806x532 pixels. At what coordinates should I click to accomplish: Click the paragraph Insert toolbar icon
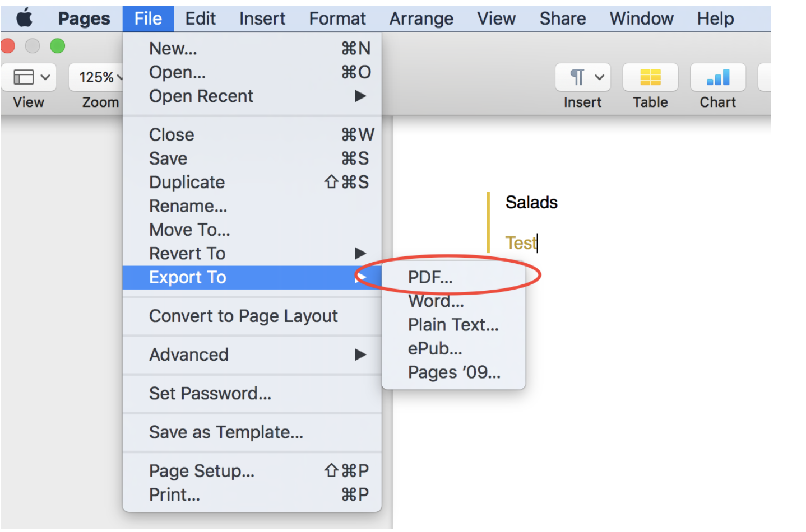[583, 77]
